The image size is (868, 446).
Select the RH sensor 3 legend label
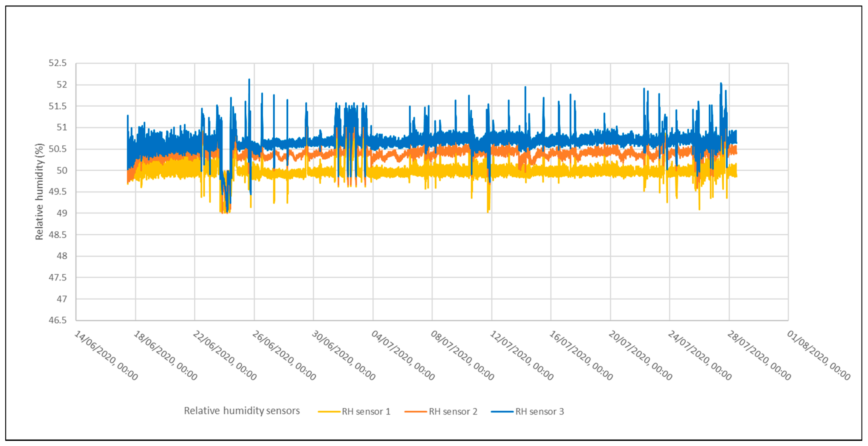point(540,412)
